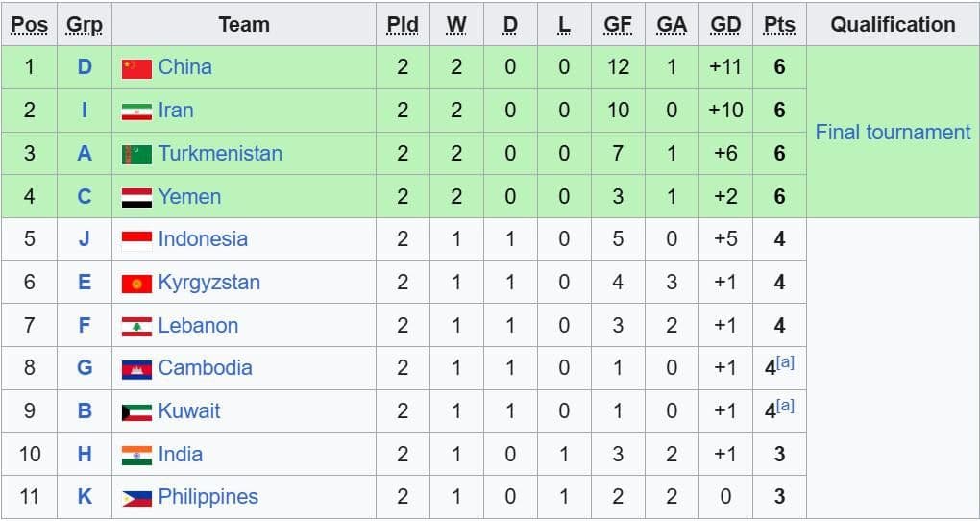Image resolution: width=980 pixels, height=521 pixels.
Task: Click the Yemen flag icon
Action: (x=136, y=197)
